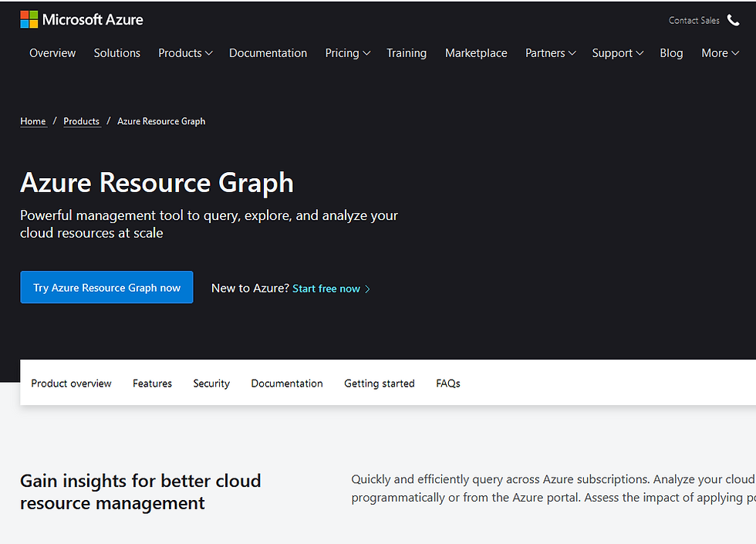Open the Marketplace nav item

point(476,53)
